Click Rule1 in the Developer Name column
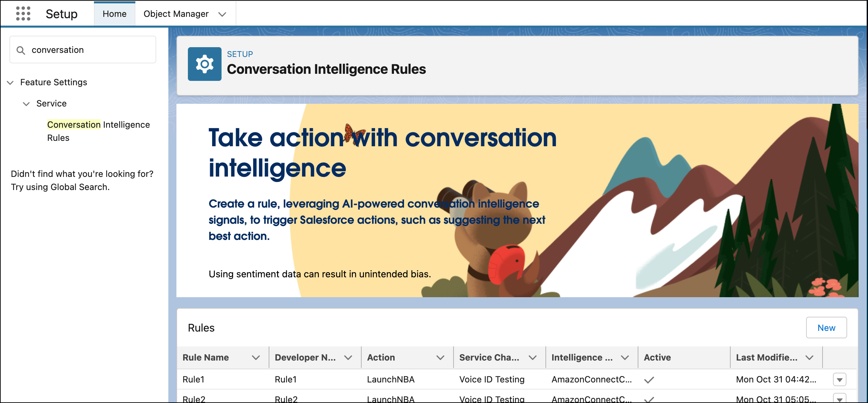 [x=286, y=380]
